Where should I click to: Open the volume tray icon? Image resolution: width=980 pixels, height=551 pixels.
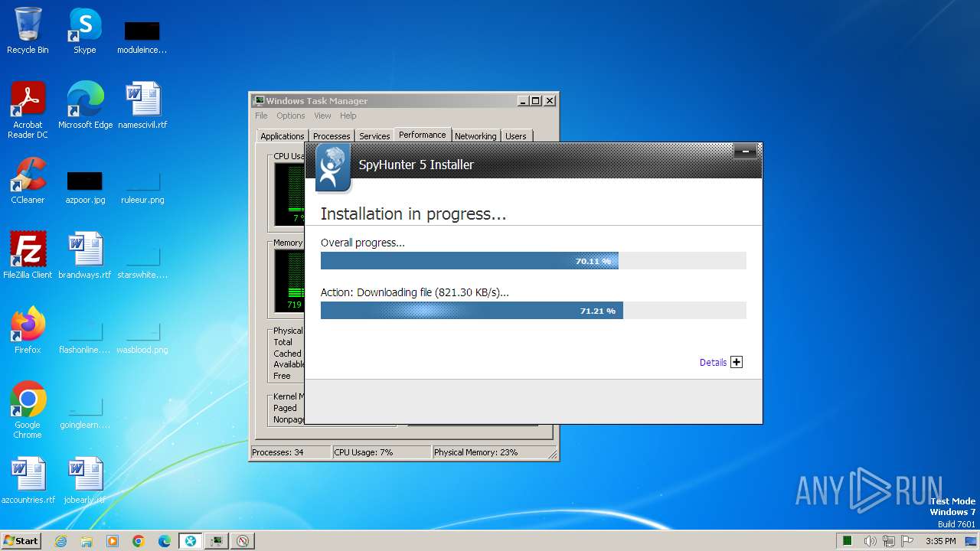coord(870,541)
